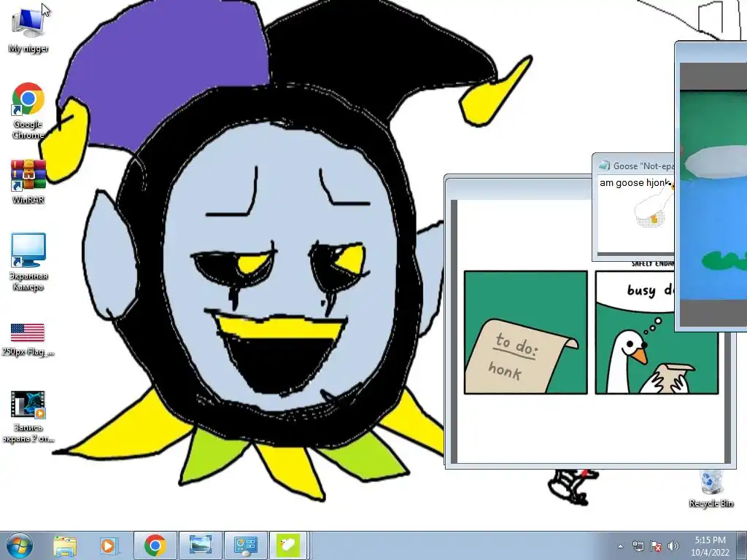Click the "to do: honk" comic panel
Screen dimensions: 747x560
[x=525, y=332]
